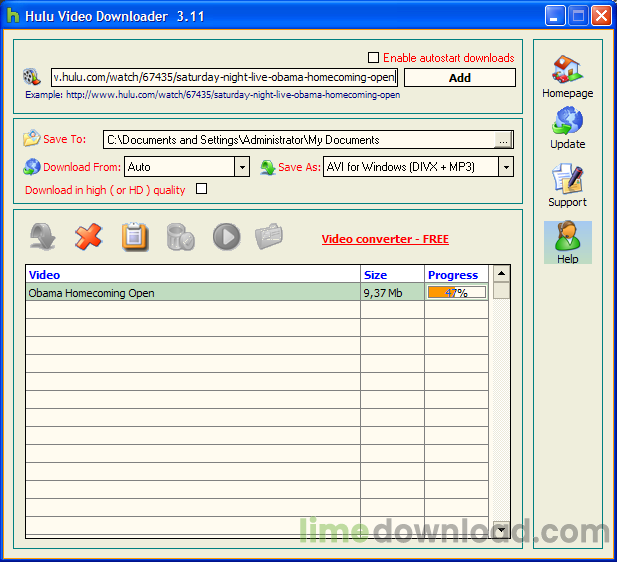Open Video converter - FREE link

385,239
